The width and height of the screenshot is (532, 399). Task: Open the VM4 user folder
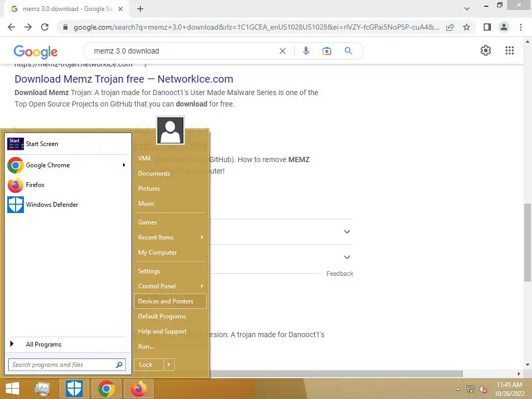click(x=170, y=158)
